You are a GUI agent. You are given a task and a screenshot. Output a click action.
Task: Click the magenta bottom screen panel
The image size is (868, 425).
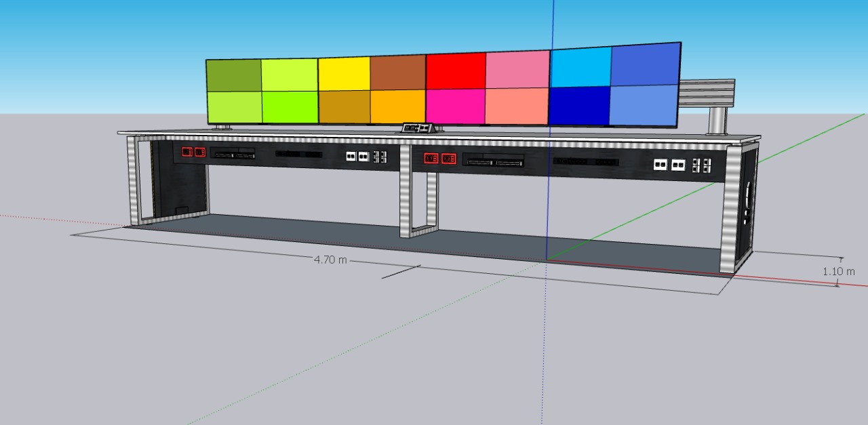point(455,106)
